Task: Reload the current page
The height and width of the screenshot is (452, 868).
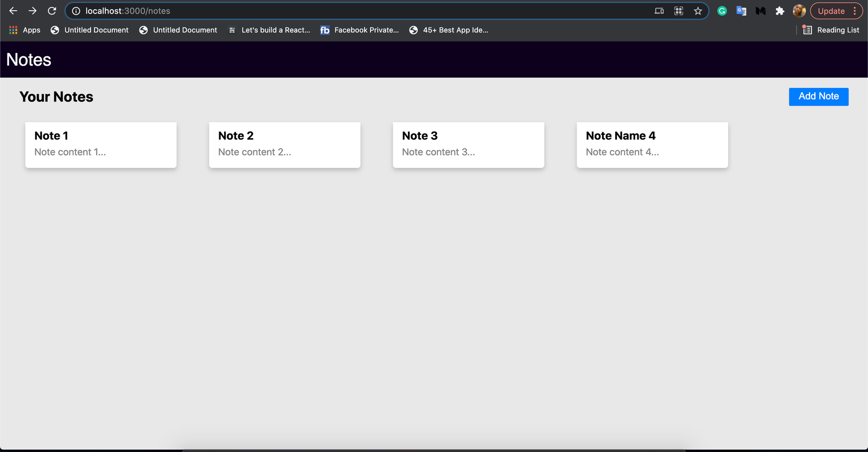Action: point(52,11)
